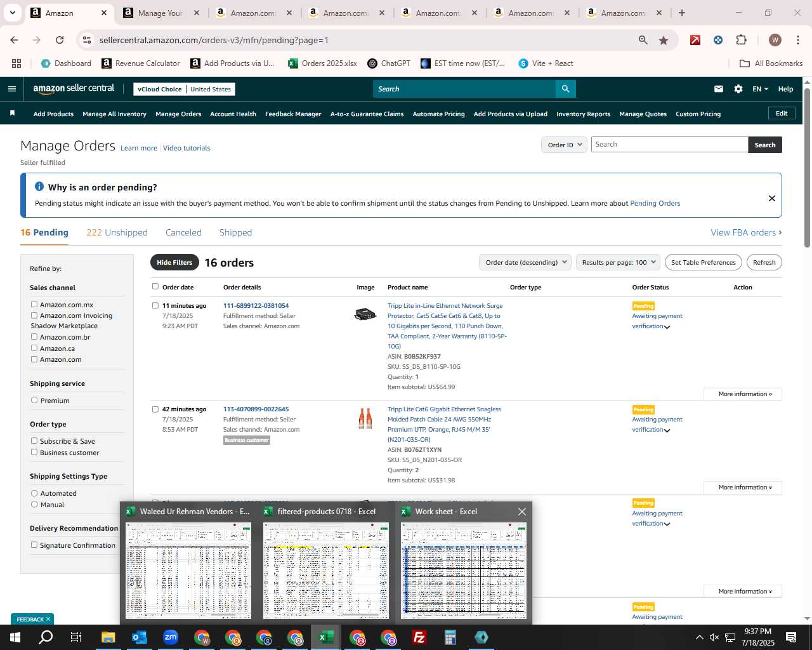Open the apps grid in bookmarks bar
Image resolution: width=812 pixels, height=650 pixels.
(x=16, y=63)
